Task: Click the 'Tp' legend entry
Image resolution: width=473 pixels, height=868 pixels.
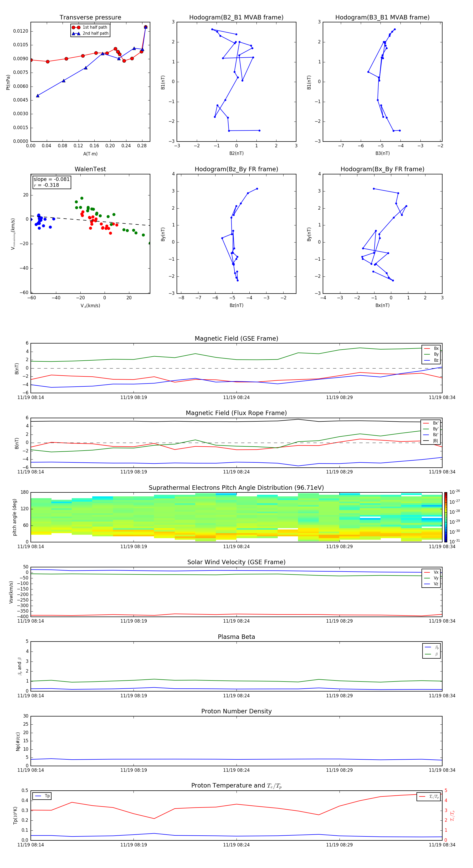Action: pos(42,796)
